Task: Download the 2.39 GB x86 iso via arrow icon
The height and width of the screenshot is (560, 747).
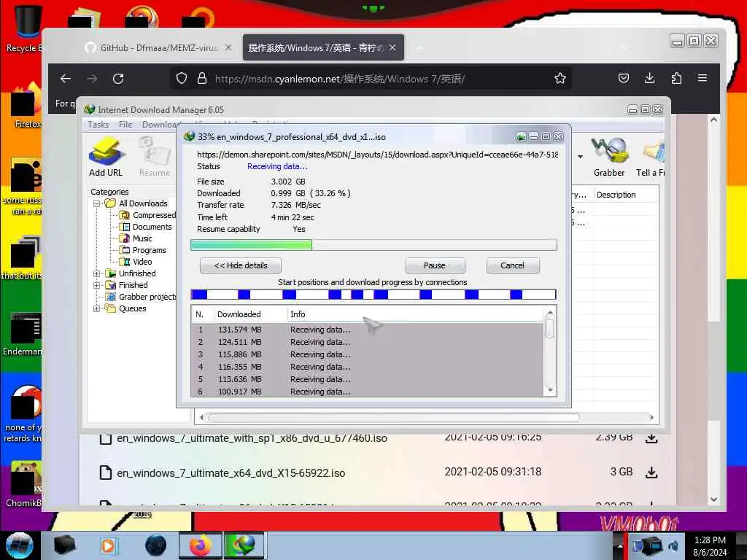Action: click(x=651, y=438)
